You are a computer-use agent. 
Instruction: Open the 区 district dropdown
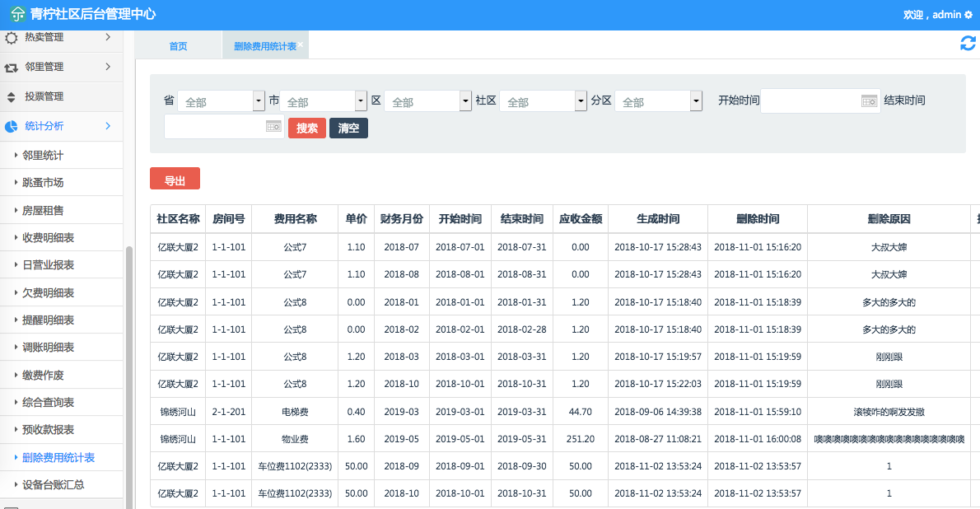click(x=427, y=101)
